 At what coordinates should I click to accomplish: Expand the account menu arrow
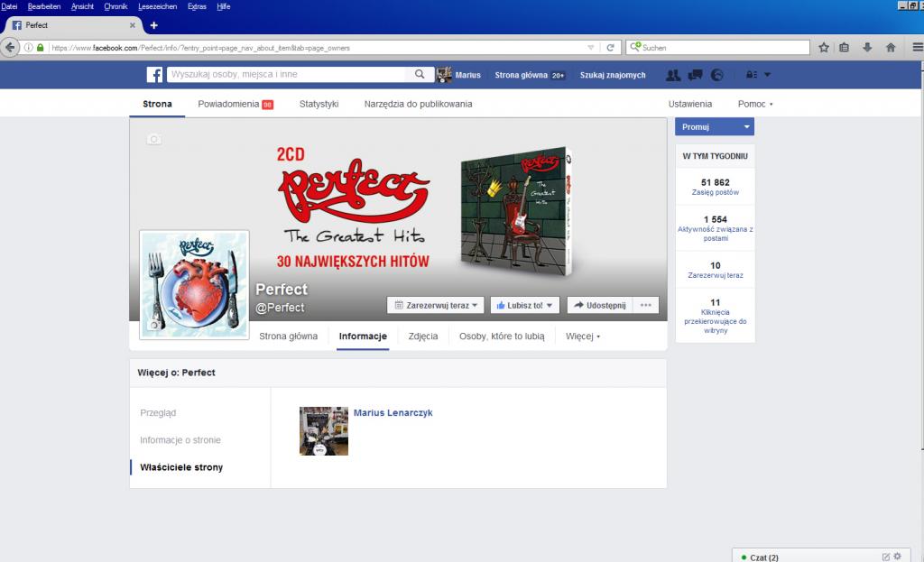pyautogui.click(x=767, y=75)
